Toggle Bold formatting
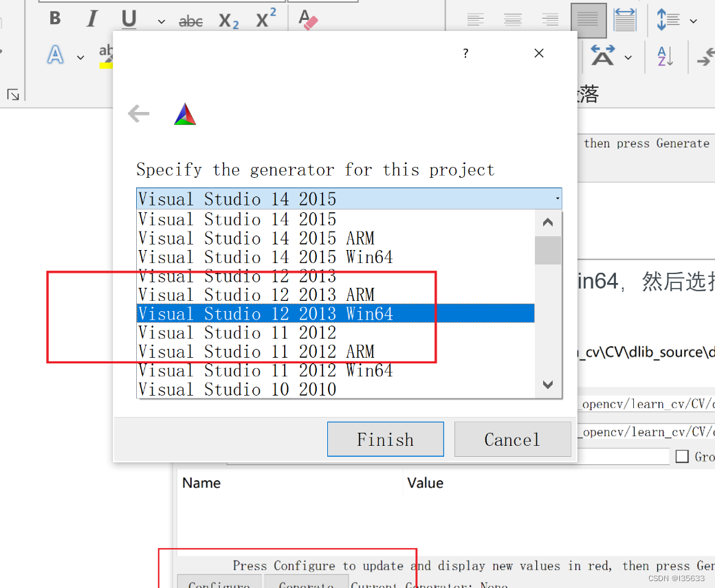 54,19
